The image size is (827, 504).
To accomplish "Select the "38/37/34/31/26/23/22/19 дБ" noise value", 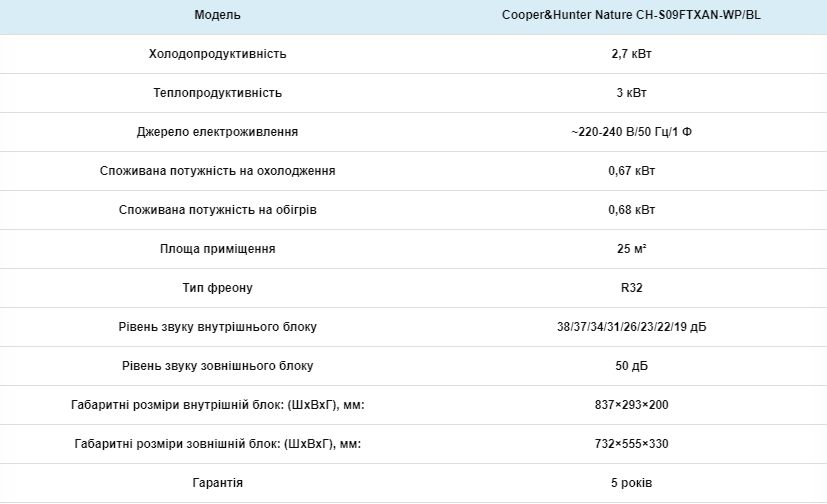I will click(x=631, y=327).
